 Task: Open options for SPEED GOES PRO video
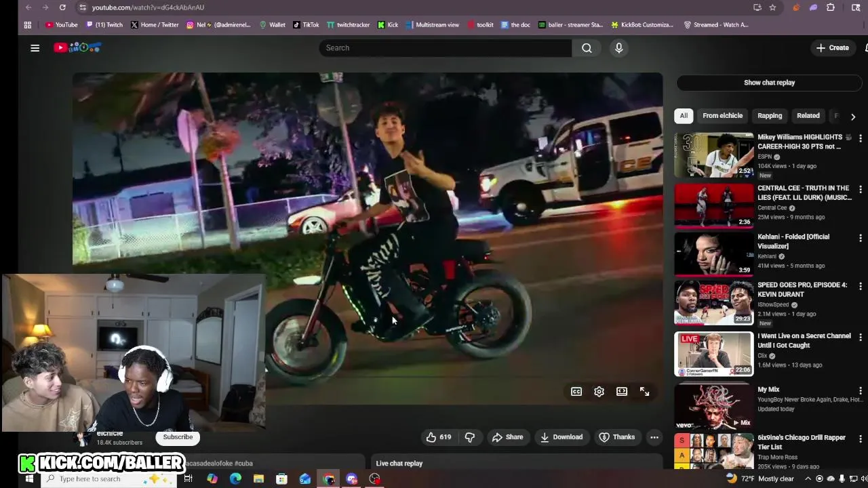point(861,286)
